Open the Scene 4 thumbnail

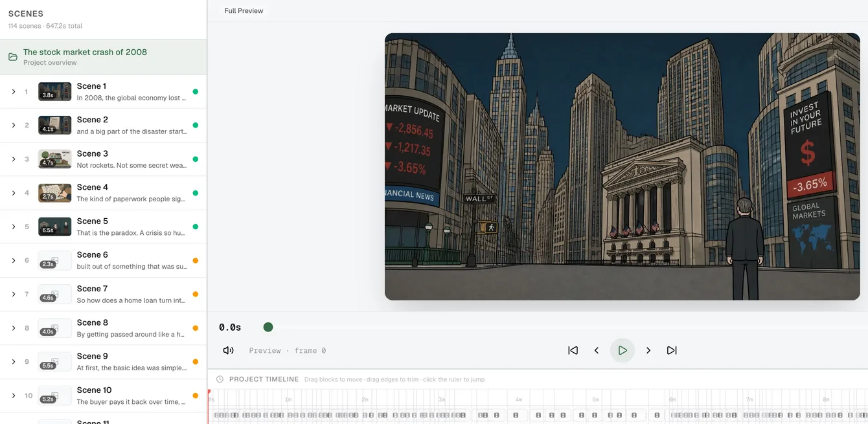tap(55, 193)
